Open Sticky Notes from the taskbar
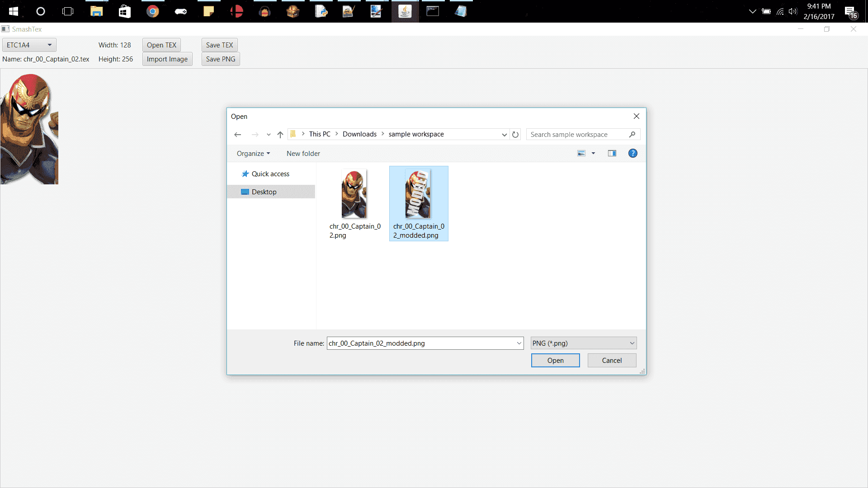 [x=209, y=11]
